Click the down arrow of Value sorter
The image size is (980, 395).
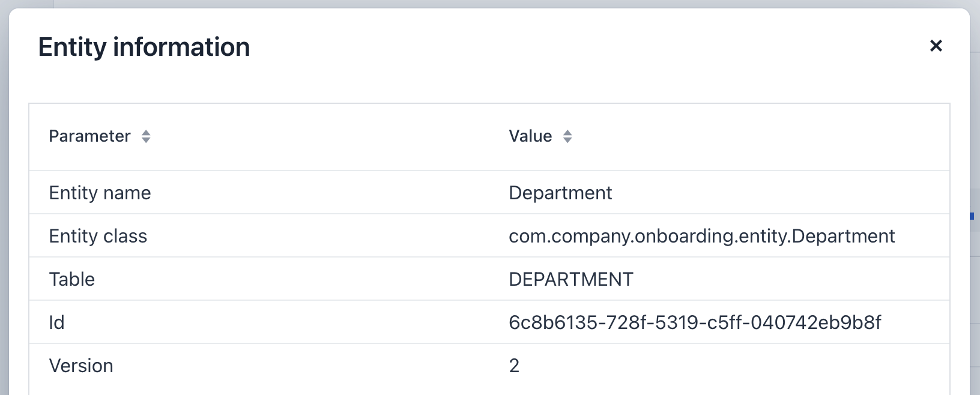pos(567,140)
